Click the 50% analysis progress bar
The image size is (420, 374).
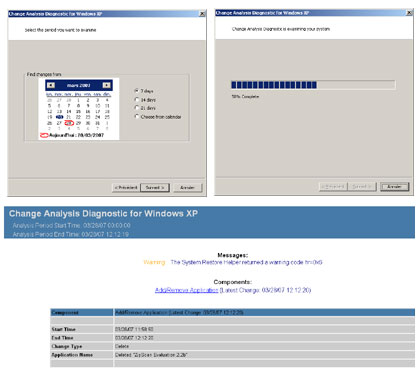(x=313, y=85)
